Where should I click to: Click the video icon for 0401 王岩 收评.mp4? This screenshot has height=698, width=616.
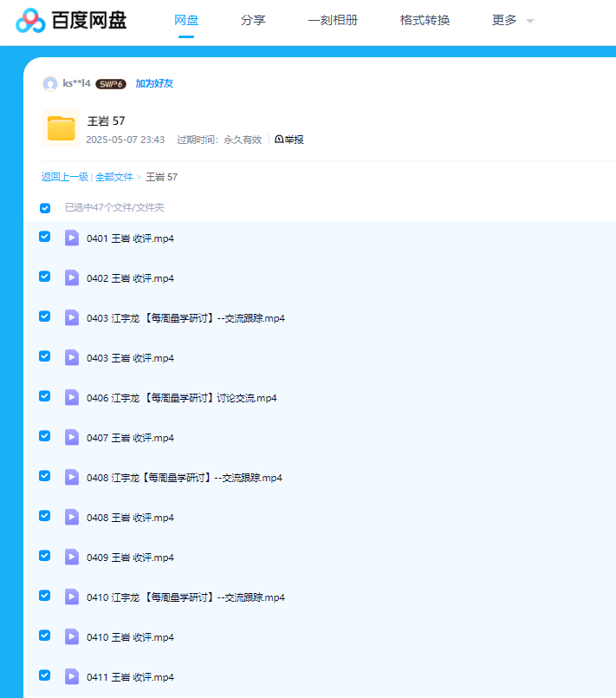(x=72, y=238)
